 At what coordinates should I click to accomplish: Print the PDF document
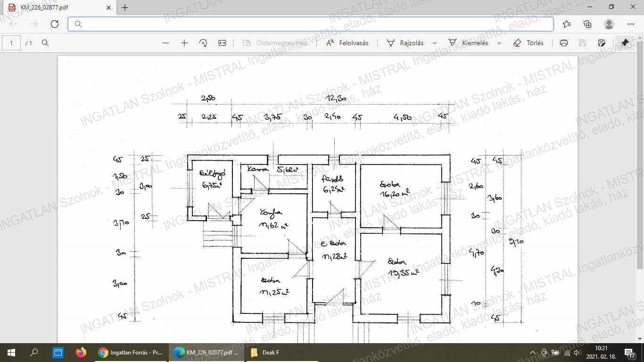pos(564,43)
